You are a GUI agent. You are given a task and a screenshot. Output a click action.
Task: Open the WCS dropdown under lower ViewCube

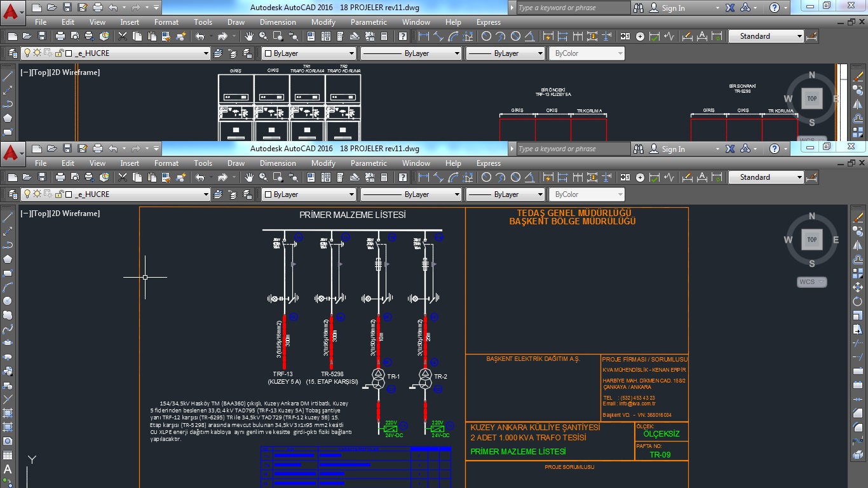pyautogui.click(x=811, y=281)
